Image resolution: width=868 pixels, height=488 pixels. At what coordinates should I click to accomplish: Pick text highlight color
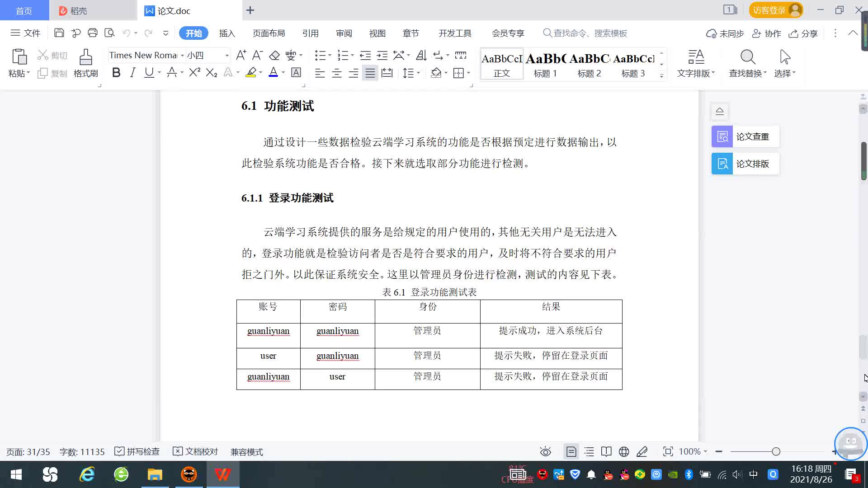pyautogui.click(x=251, y=72)
